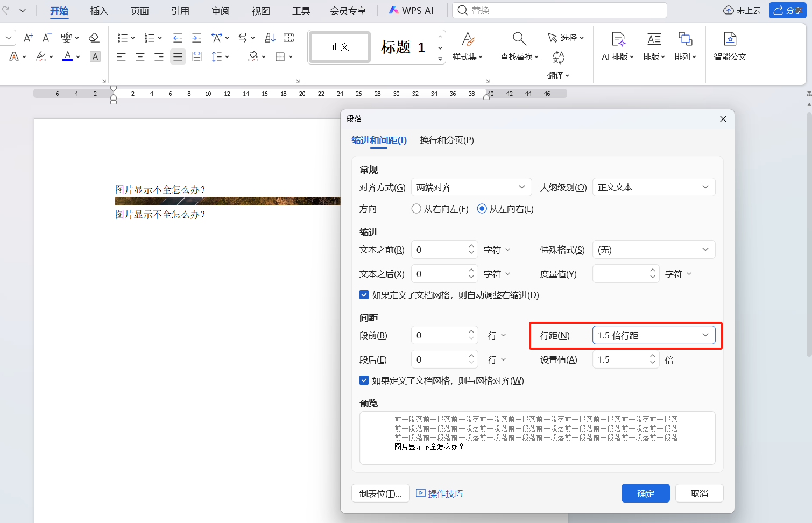Click the 确定 button to confirm
This screenshot has height=523, width=812.
(x=645, y=493)
